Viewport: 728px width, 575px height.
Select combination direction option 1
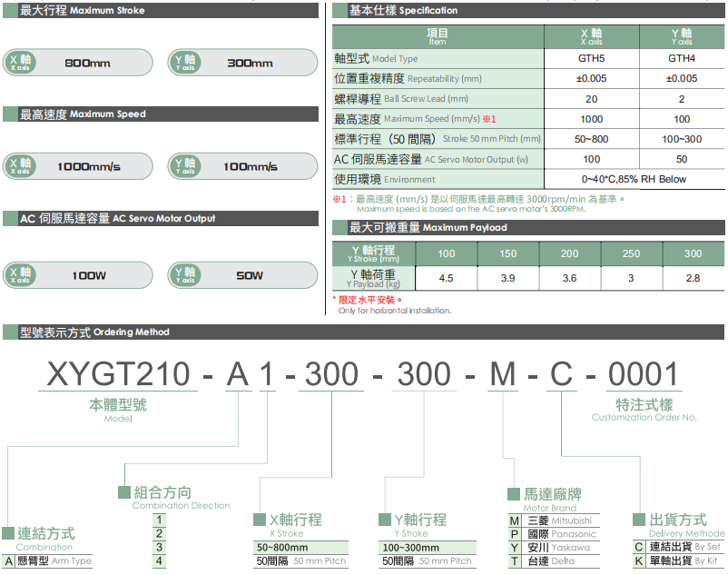point(159,520)
